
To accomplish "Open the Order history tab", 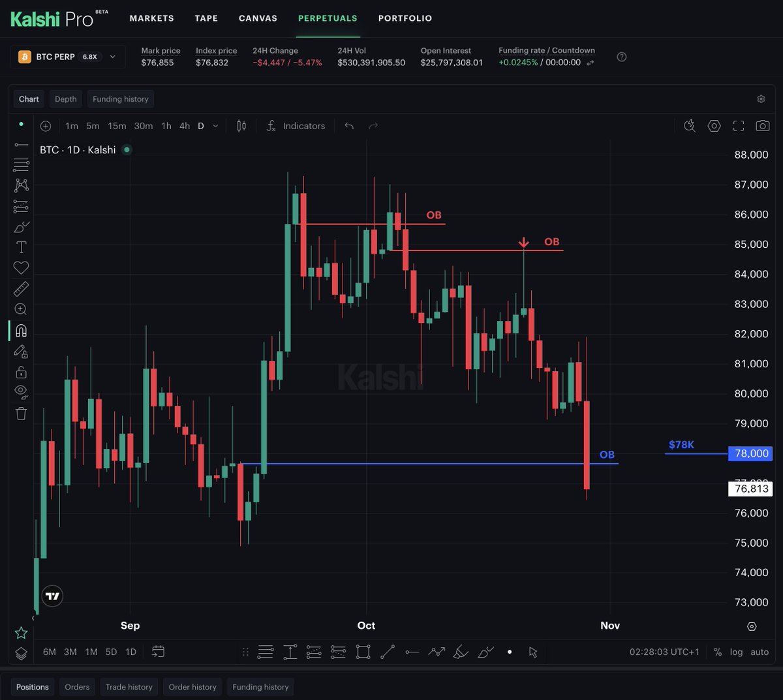I will (x=192, y=687).
